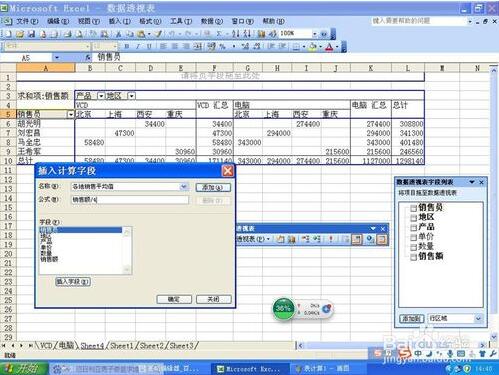Open the 文件 menu
The height and width of the screenshot is (375, 499).
[x=27, y=21]
